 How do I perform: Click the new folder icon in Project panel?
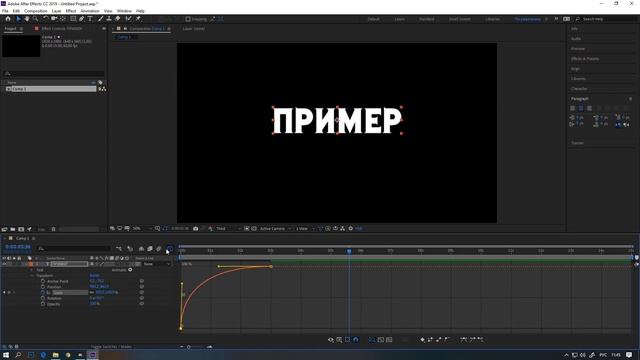(13, 229)
